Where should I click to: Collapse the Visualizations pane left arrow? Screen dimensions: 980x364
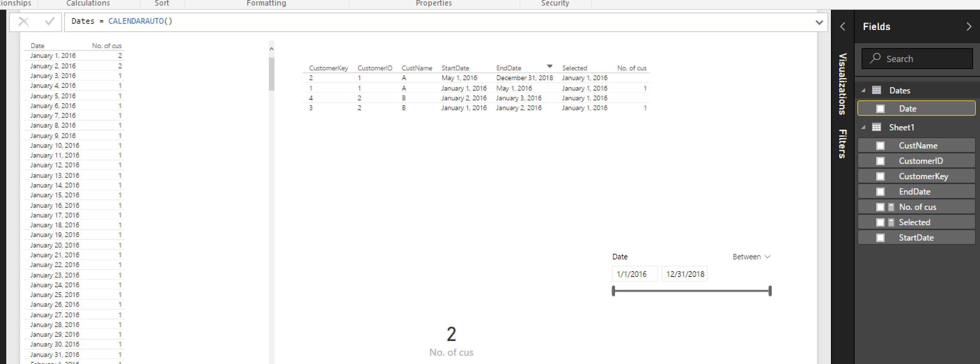843,26
